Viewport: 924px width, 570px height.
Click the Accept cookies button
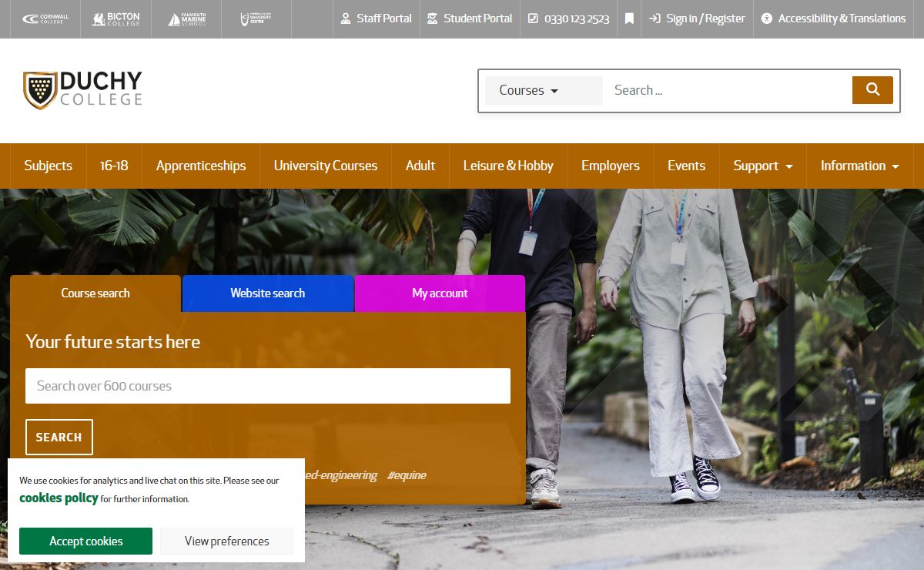[x=85, y=541]
